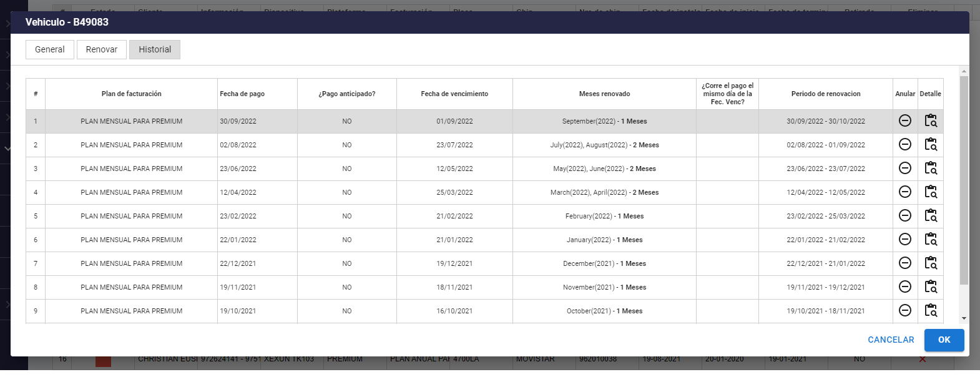Click the Anular icon for row 1
The height and width of the screenshot is (382, 980).
(904, 121)
